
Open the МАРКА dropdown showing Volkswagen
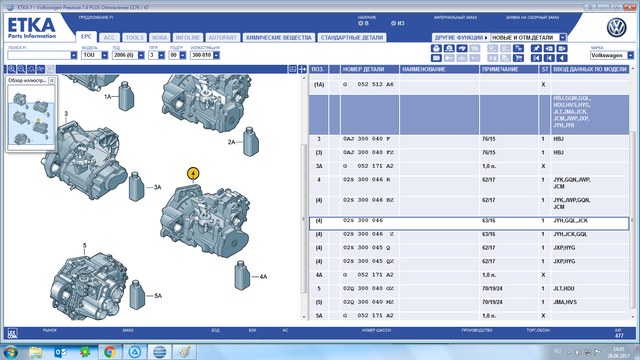pyautogui.click(x=631, y=55)
